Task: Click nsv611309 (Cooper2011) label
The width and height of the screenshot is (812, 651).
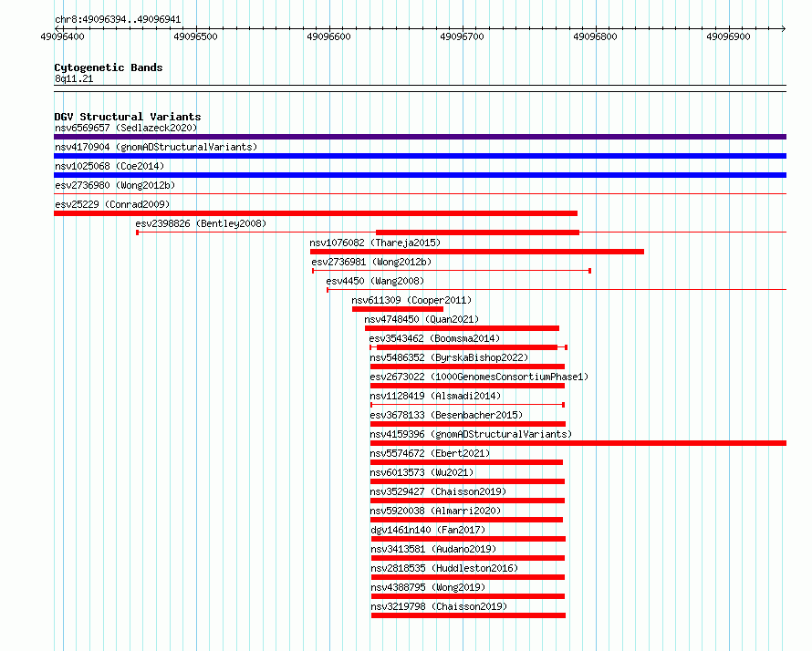Action: (411, 300)
